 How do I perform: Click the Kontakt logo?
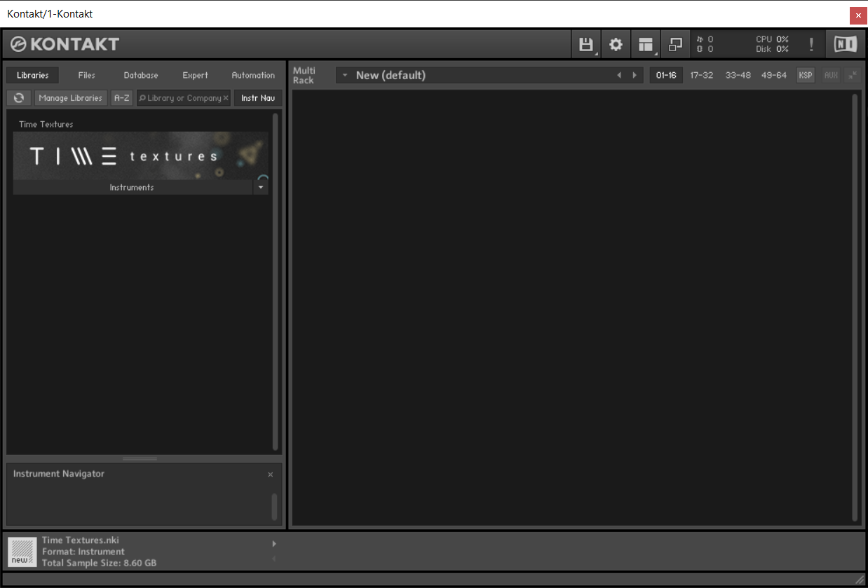[x=65, y=45]
